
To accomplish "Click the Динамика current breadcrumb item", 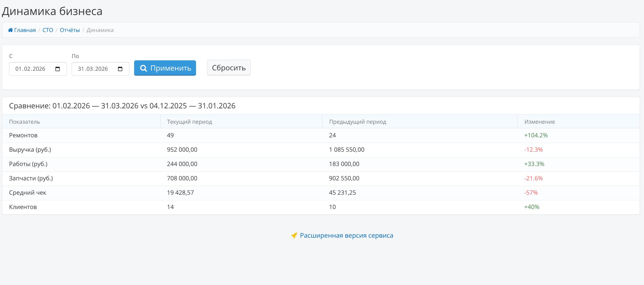I will pos(100,30).
